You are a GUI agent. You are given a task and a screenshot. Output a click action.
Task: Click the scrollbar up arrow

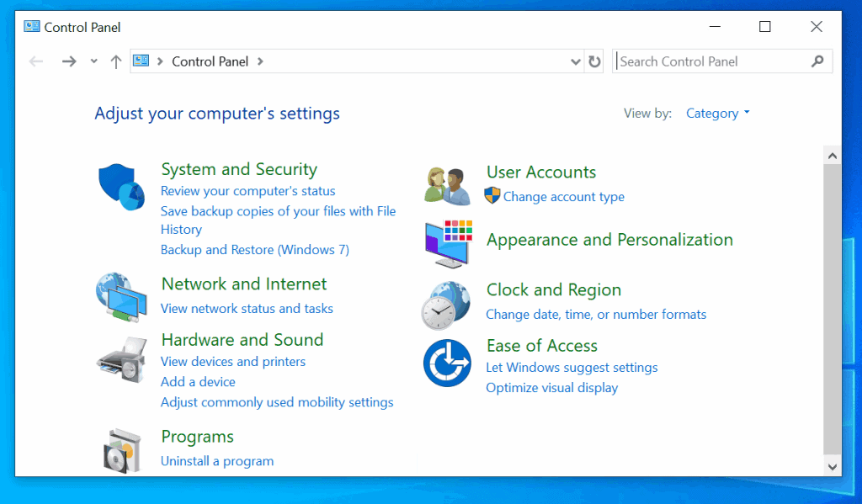tap(833, 157)
